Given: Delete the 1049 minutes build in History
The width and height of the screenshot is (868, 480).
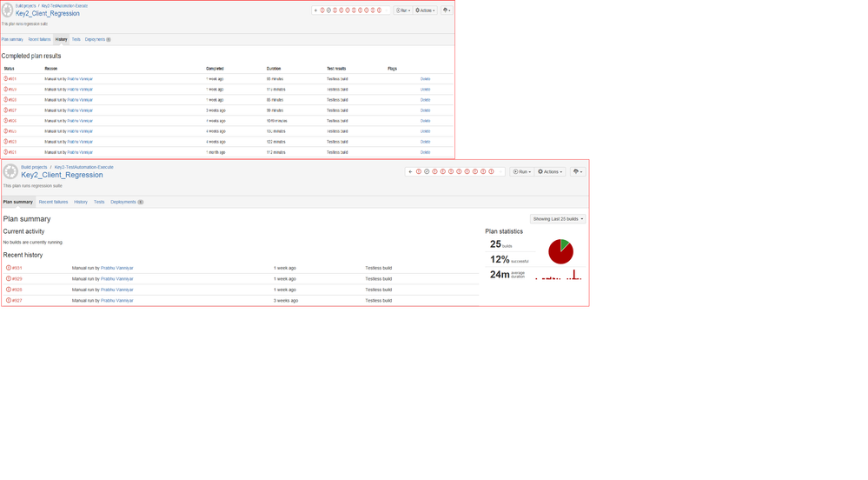Looking at the screenshot, I should tap(425, 120).
